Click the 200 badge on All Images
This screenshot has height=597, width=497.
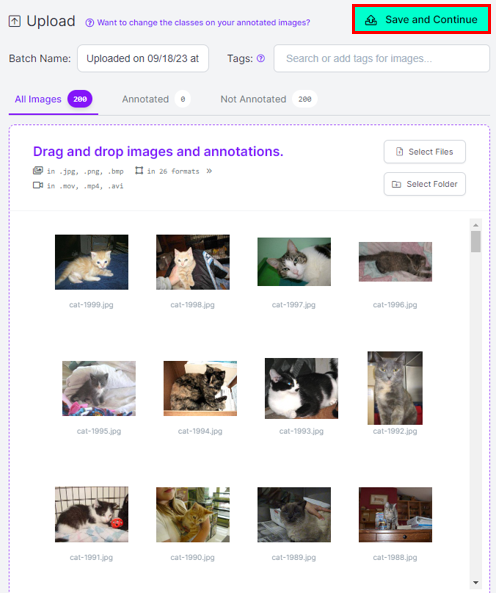(x=80, y=99)
